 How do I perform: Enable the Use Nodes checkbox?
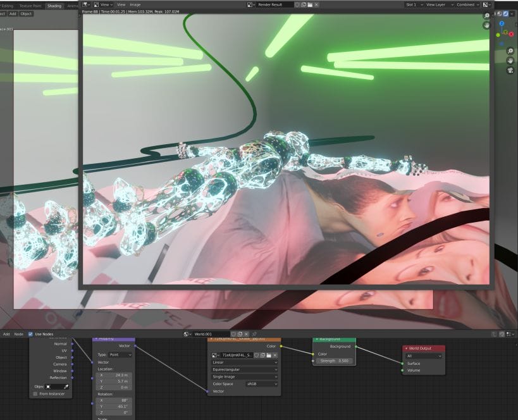click(x=30, y=334)
